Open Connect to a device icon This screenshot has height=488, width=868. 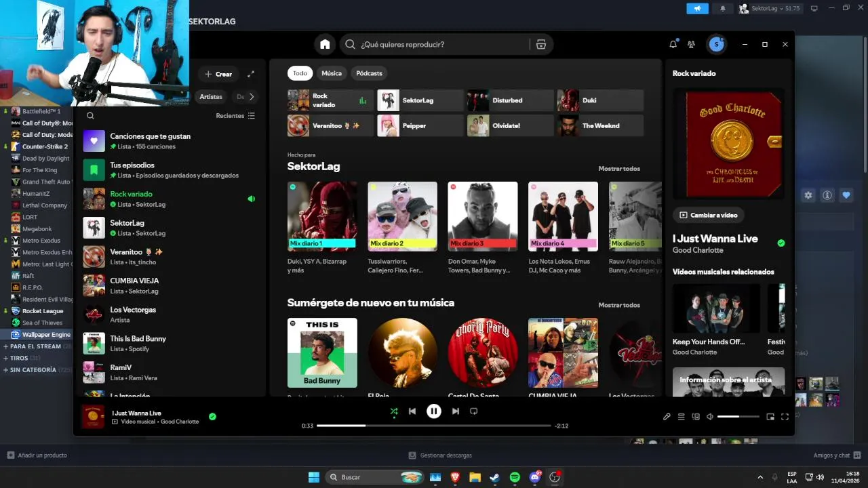696,417
